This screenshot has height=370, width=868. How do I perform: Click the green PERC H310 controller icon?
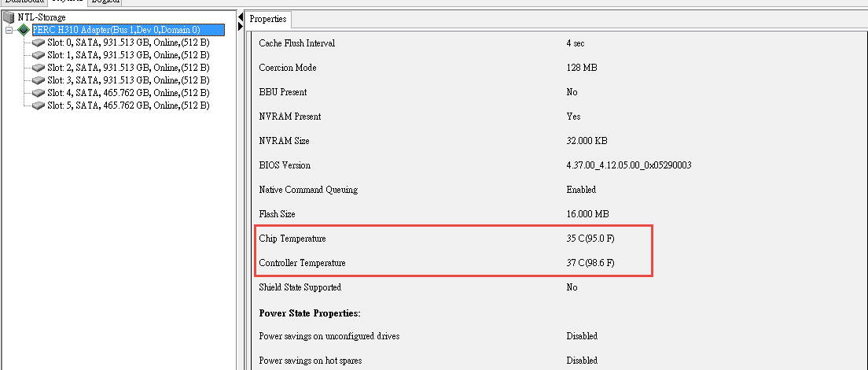click(24, 30)
